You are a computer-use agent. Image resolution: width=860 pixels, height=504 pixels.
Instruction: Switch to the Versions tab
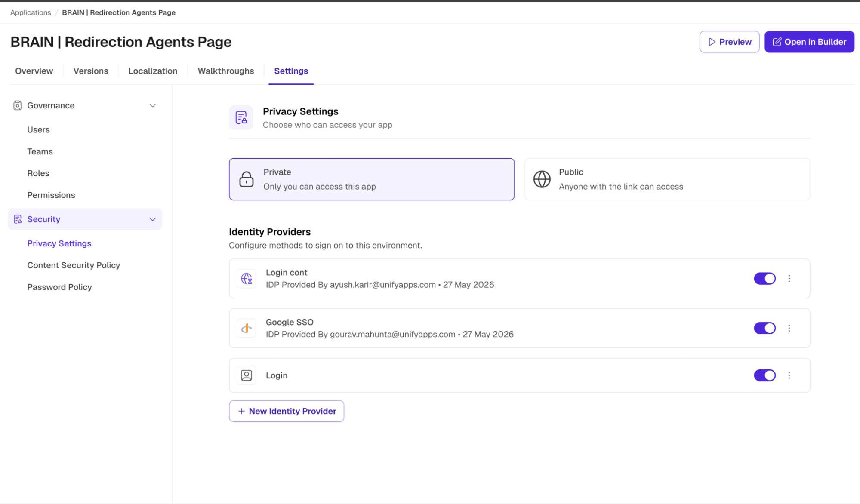[91, 71]
